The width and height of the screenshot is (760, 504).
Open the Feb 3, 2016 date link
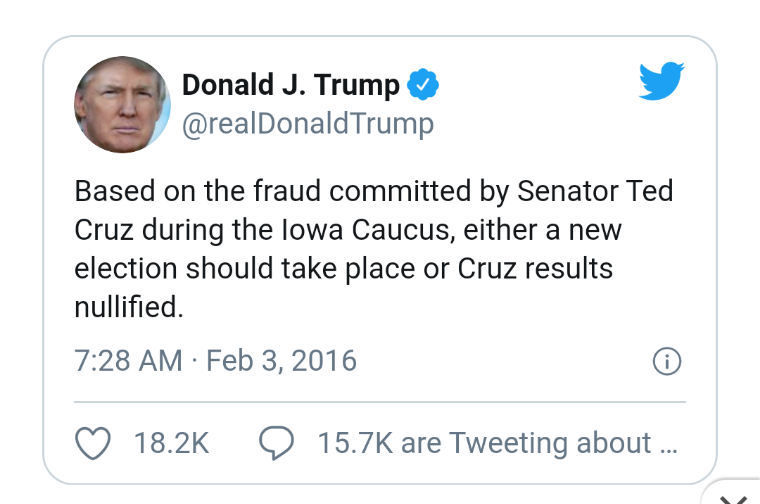(x=281, y=360)
